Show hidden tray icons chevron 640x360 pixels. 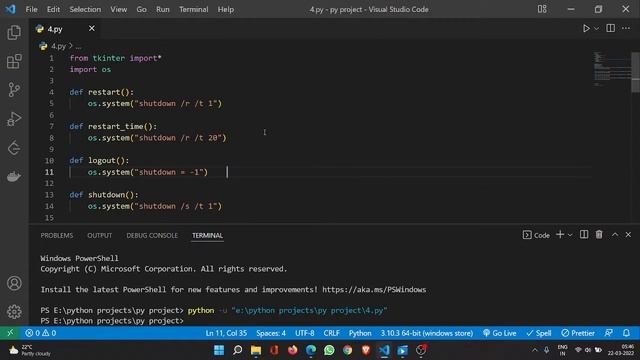[x=534, y=350]
